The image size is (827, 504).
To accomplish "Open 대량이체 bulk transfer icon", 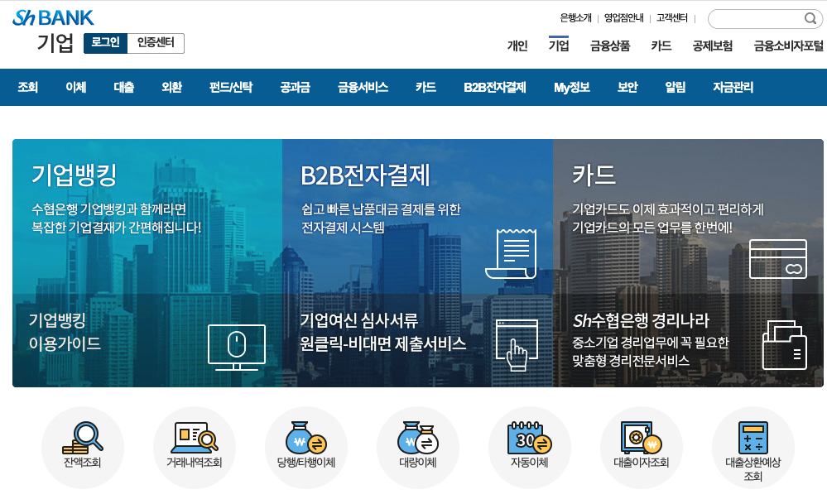I will [x=418, y=438].
